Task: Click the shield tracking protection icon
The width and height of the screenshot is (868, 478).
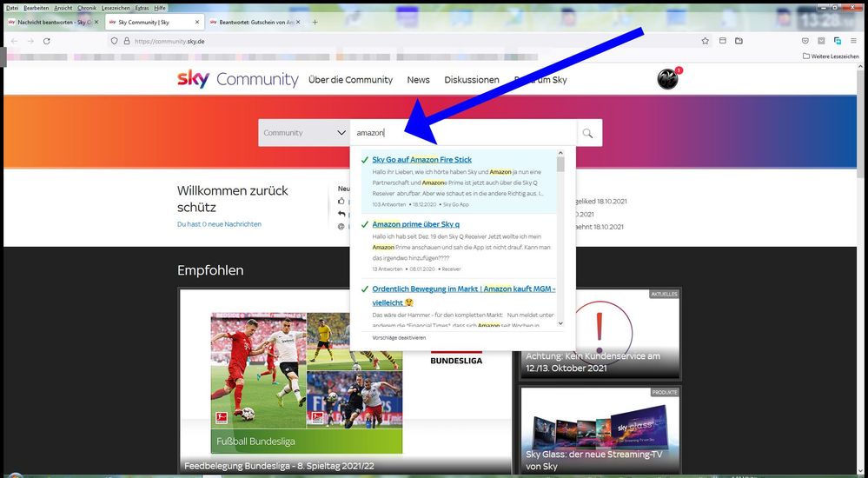Action: pos(115,41)
